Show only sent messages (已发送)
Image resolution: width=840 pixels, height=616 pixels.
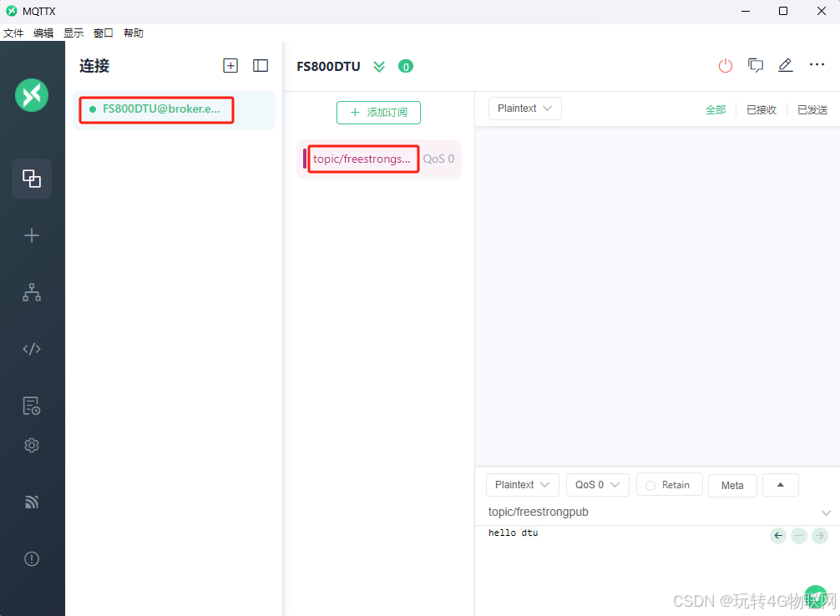(812, 109)
